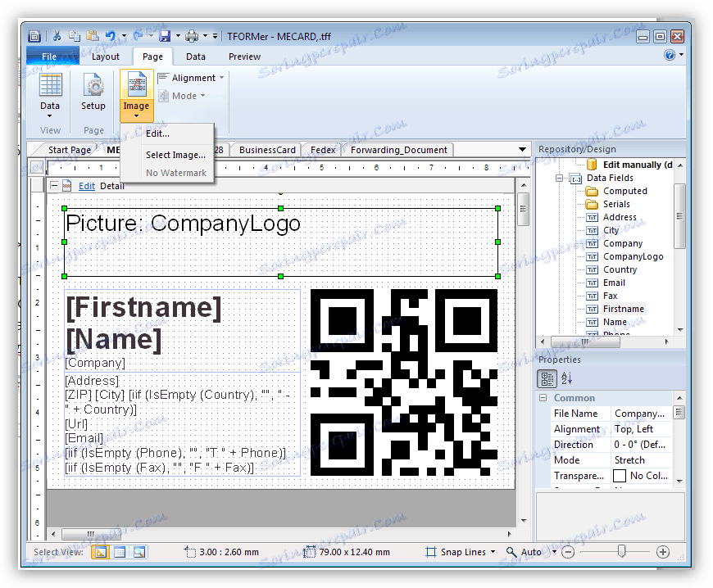Click the Undo arrow icon
713x588 pixels.
[x=111, y=36]
